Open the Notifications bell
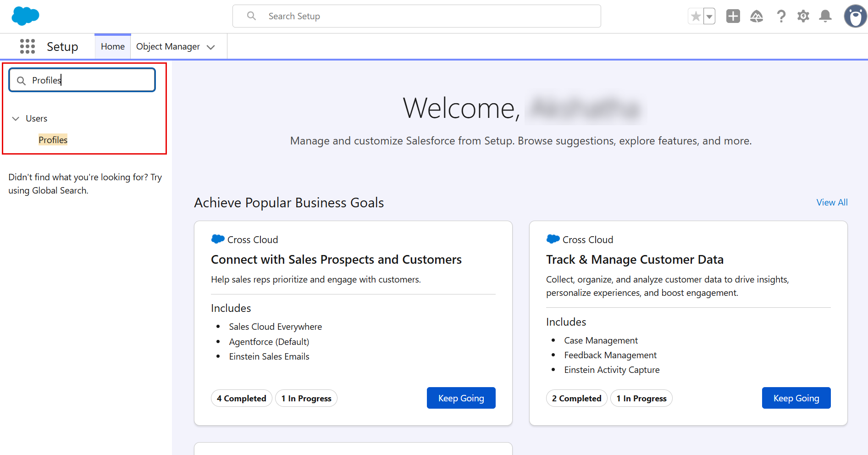 click(825, 17)
